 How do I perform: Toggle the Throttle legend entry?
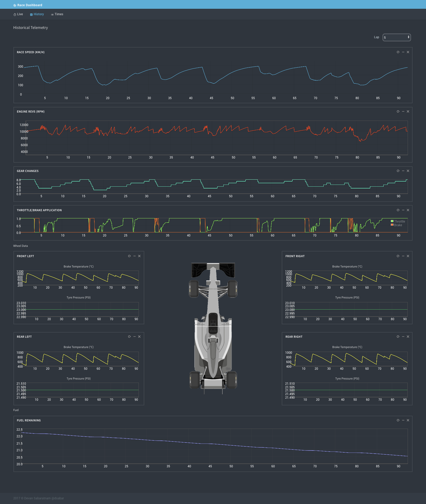point(398,221)
